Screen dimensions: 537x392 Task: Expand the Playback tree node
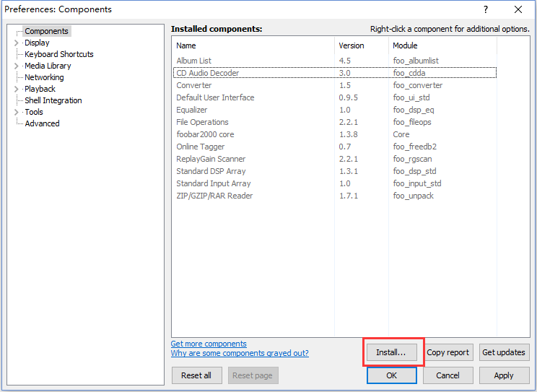(16, 89)
